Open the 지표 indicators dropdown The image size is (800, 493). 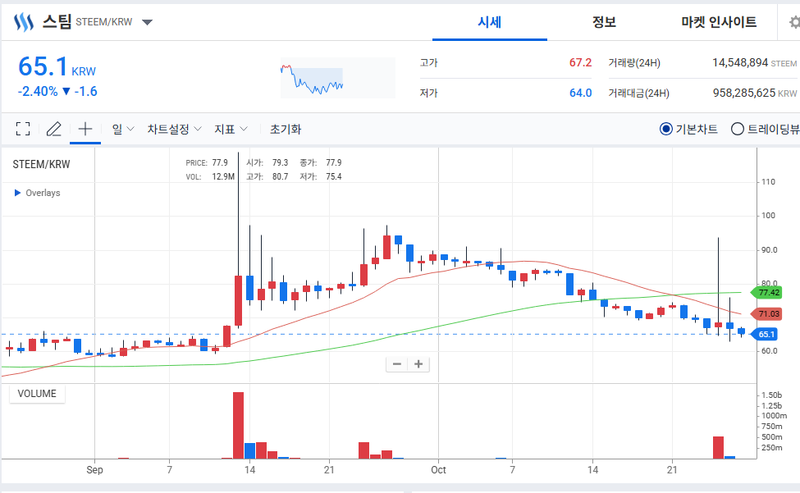coord(231,129)
